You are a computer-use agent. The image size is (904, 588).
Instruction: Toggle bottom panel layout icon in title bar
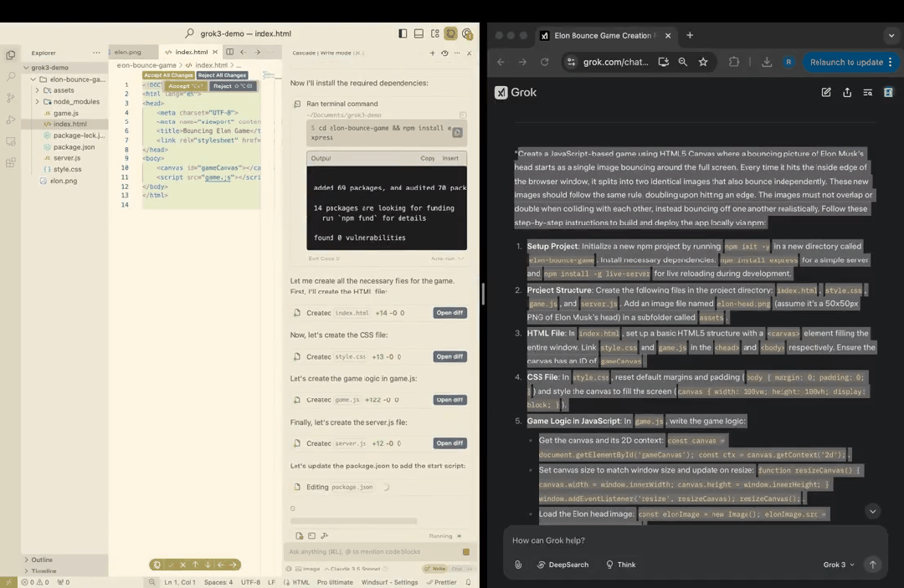pos(419,33)
